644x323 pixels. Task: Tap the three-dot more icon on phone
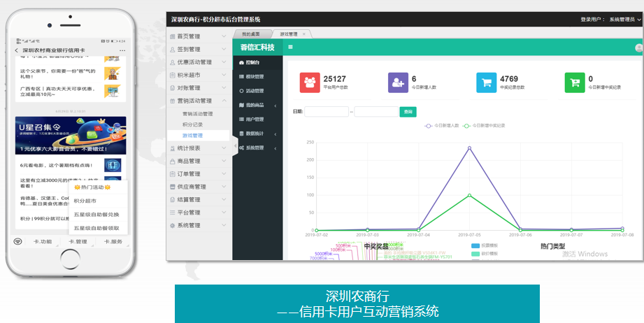click(122, 50)
